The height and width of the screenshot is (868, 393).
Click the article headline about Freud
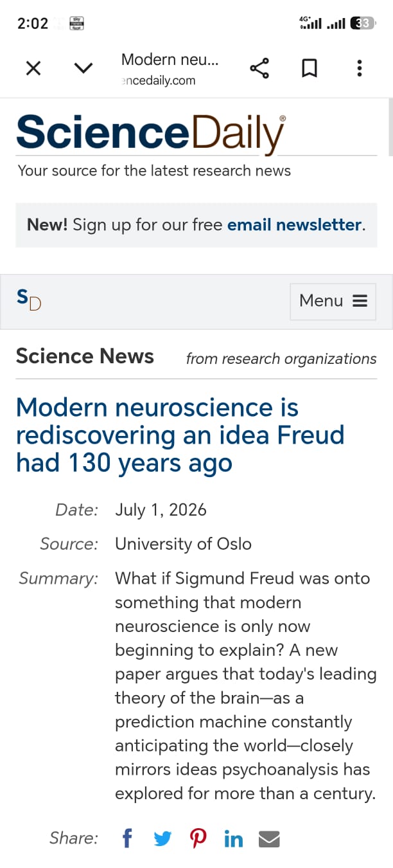pyautogui.click(x=180, y=435)
